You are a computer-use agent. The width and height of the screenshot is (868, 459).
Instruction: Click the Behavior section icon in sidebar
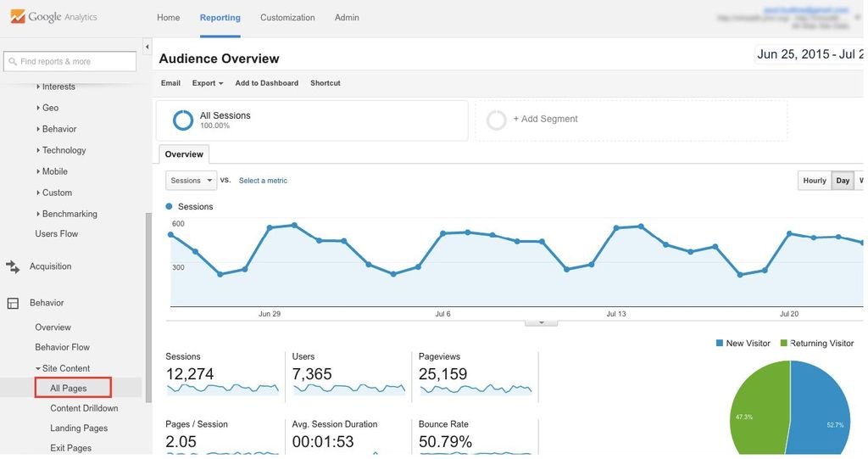[x=13, y=303]
